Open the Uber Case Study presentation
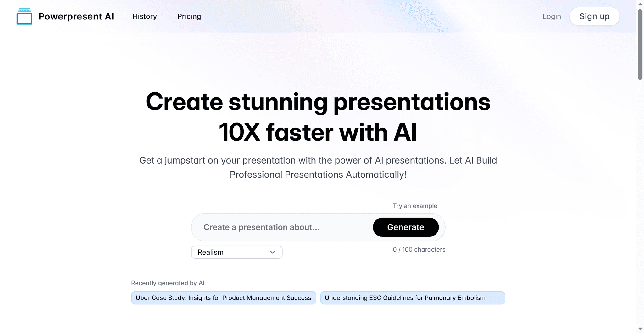This screenshot has width=644, height=333. (223, 298)
